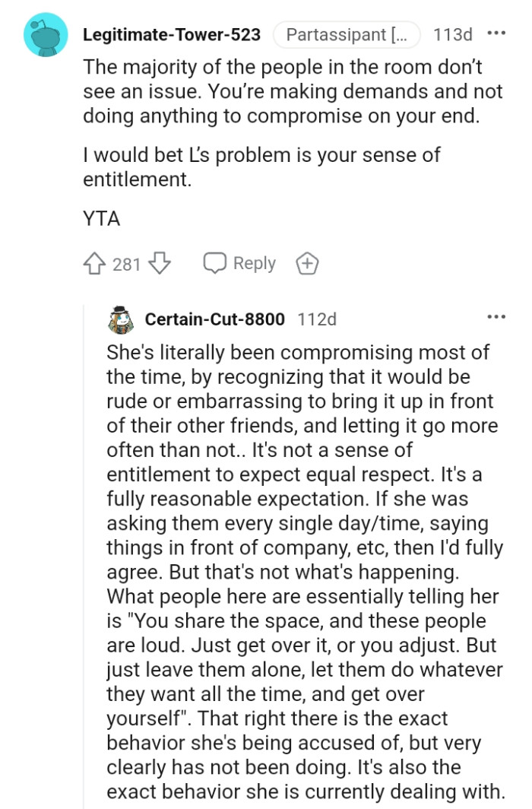
Task: Click Certain-Cut-8800's profile avatar
Action: click(x=119, y=319)
